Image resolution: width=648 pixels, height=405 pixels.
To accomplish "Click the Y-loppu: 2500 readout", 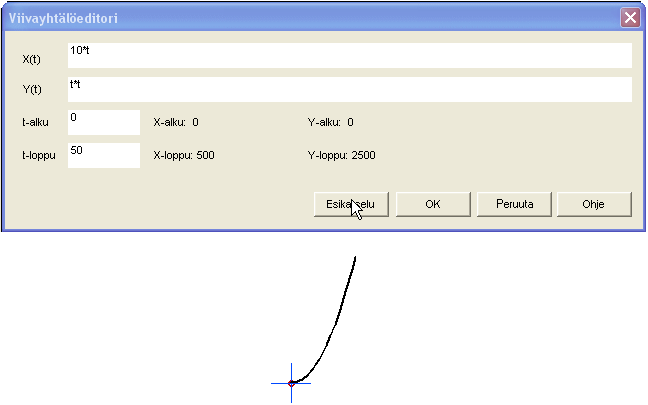I will [x=341, y=155].
